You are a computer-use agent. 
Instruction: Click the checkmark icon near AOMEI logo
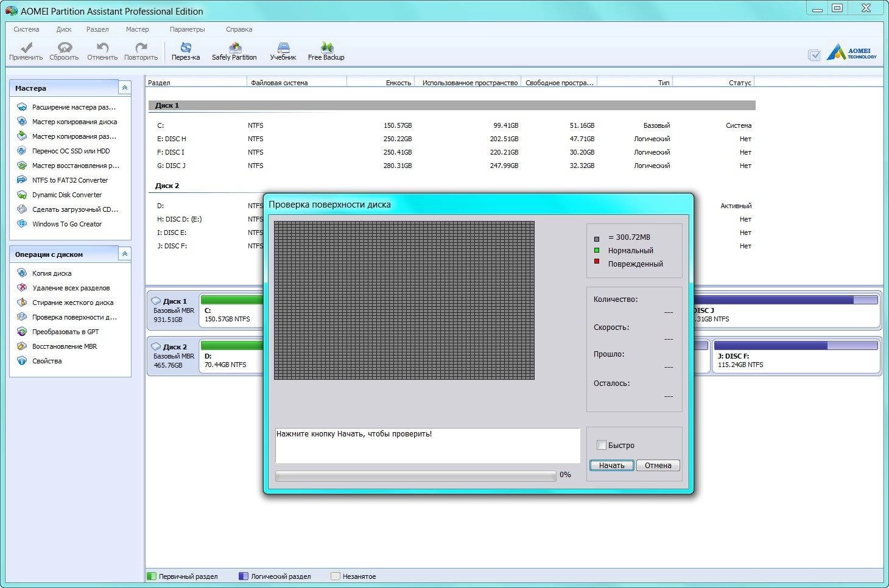pos(814,55)
